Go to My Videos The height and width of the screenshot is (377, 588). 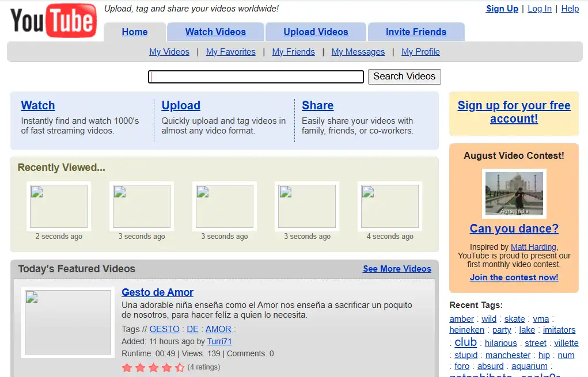click(169, 52)
